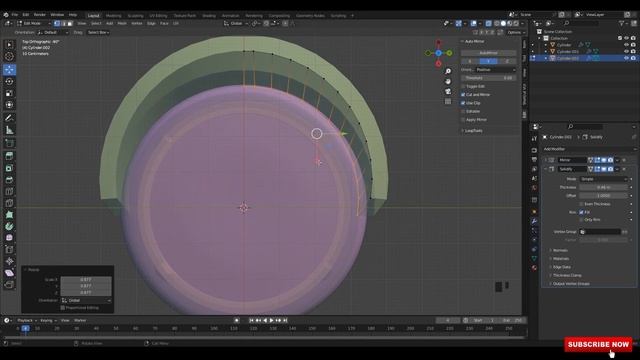This screenshot has width=640, height=360.
Task: Enable edge select mode
Action: point(64,23)
